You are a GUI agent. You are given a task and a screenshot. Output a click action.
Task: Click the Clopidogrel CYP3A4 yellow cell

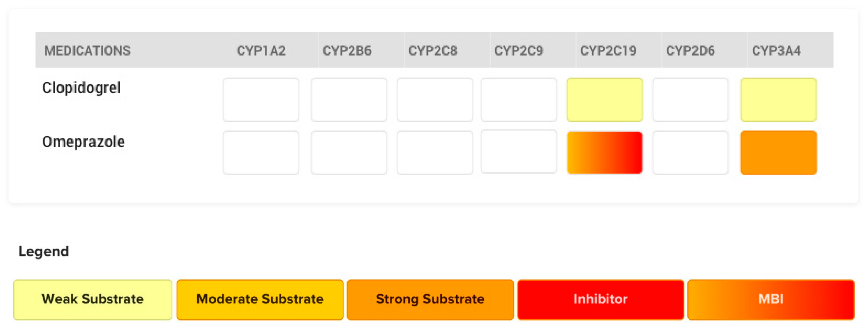coord(778,100)
